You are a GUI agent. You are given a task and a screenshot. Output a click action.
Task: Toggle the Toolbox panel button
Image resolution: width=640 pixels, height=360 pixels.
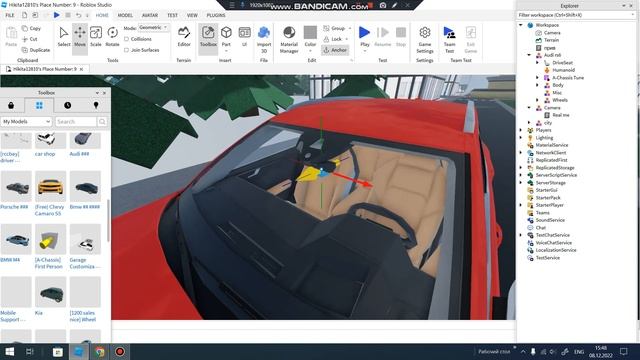pos(208,37)
